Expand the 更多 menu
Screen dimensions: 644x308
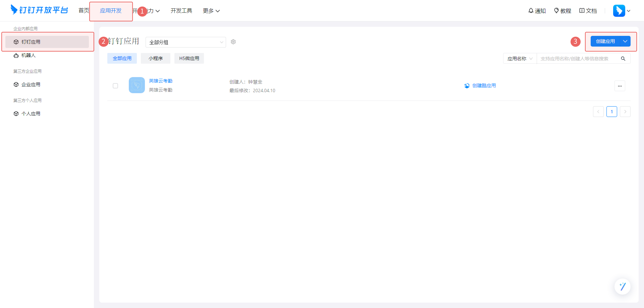pyautogui.click(x=211, y=11)
